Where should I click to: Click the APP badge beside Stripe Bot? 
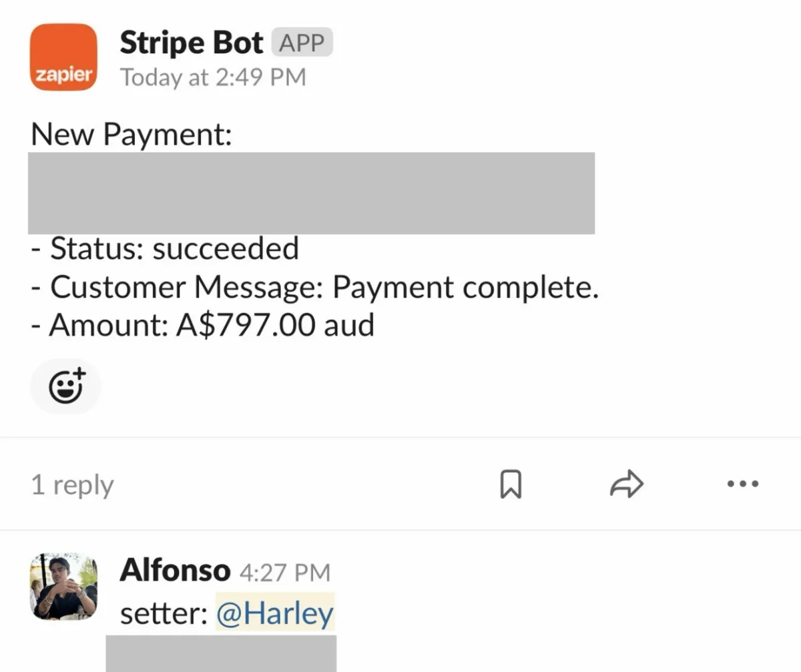coord(302,43)
